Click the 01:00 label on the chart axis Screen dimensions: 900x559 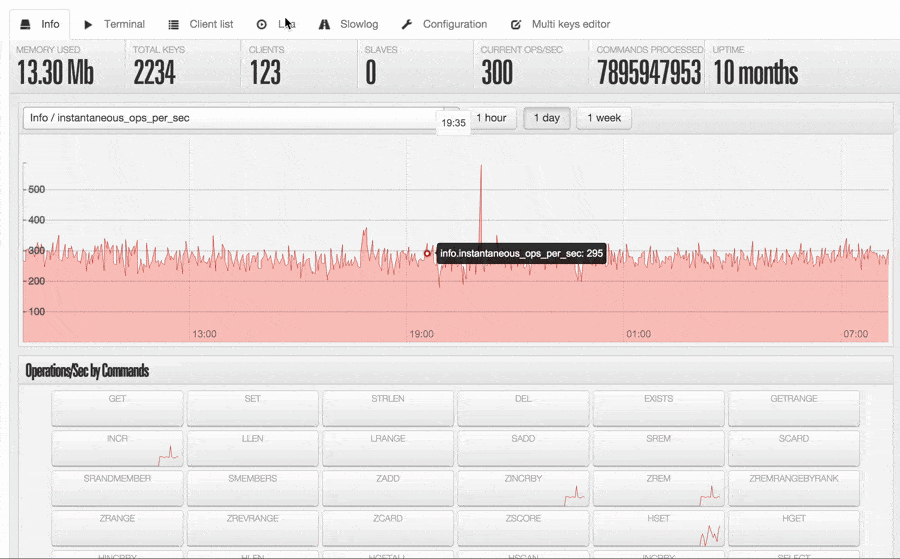click(x=638, y=334)
